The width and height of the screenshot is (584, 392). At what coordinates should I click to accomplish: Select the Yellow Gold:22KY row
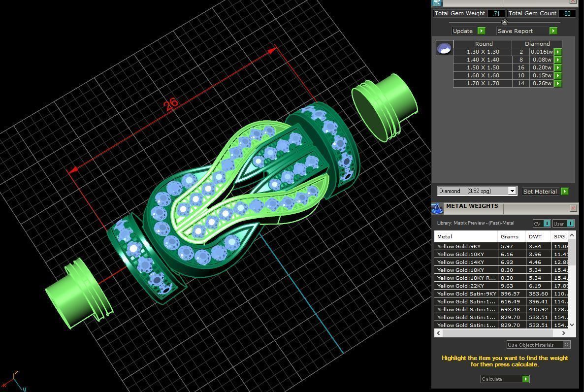pos(501,286)
